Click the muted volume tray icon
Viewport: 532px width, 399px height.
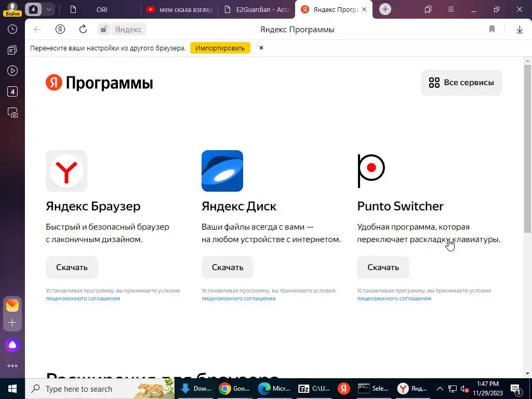click(x=464, y=389)
